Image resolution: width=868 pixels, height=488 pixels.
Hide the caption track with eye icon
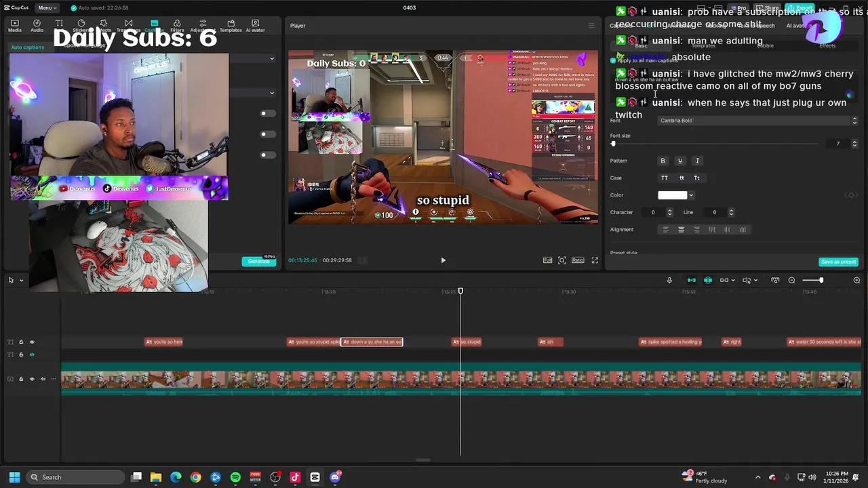pyautogui.click(x=32, y=342)
